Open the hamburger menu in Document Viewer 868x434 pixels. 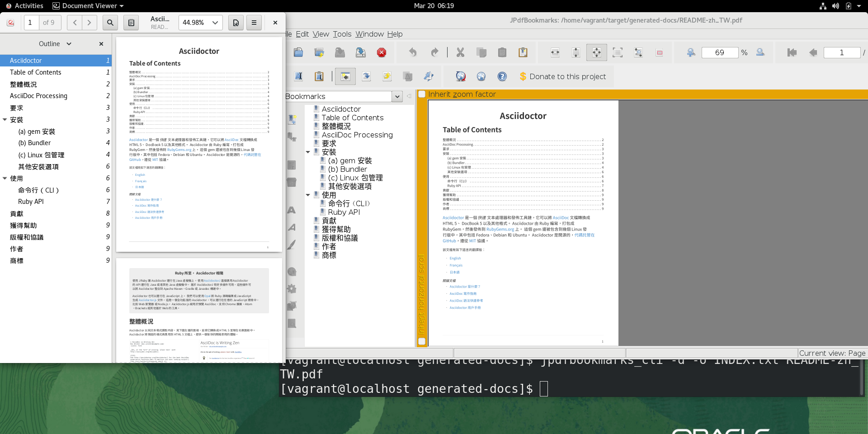click(x=254, y=23)
